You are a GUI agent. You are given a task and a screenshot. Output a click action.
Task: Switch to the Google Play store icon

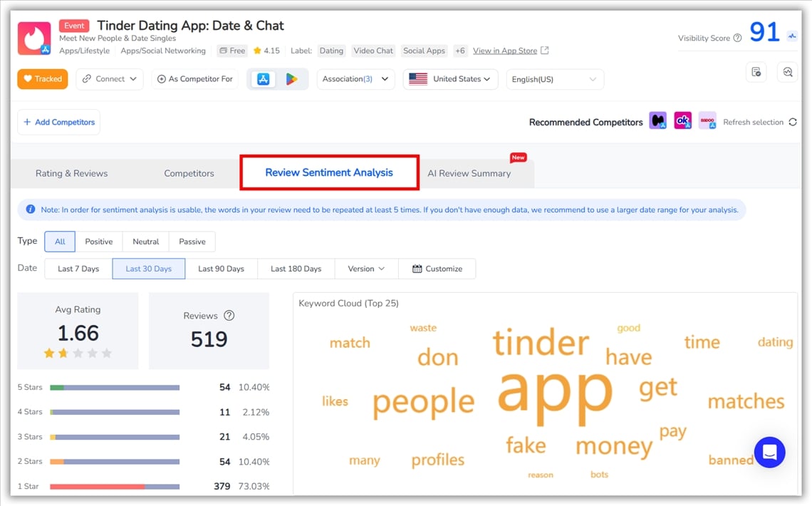[291, 79]
